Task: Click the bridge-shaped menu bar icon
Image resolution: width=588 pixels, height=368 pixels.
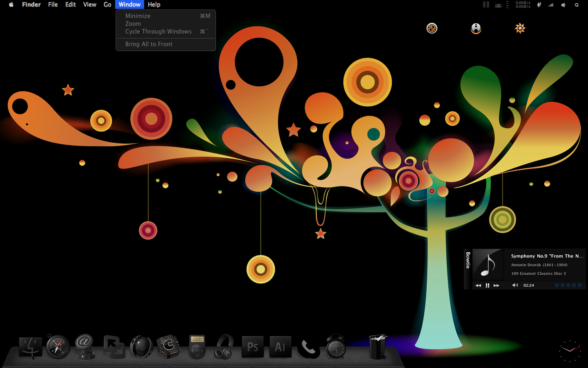Action: 498,5
